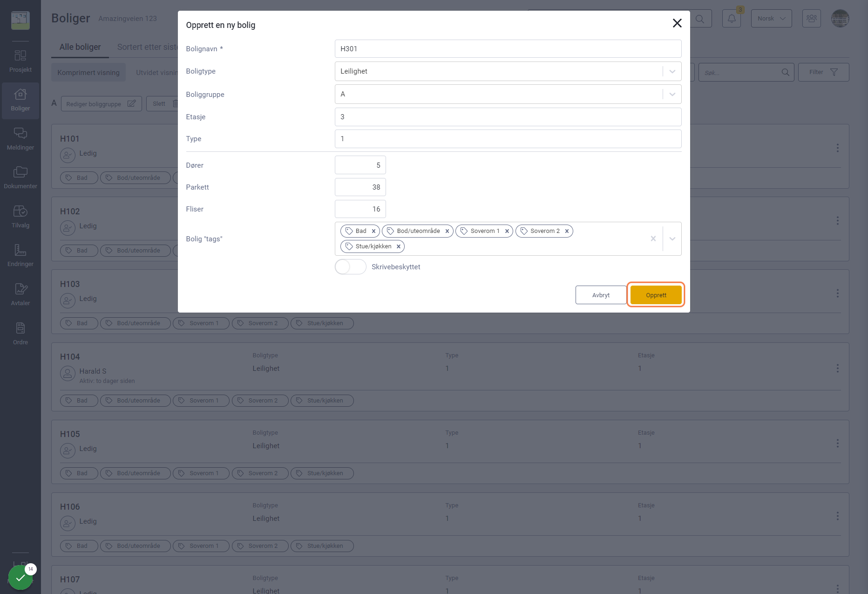The height and width of the screenshot is (594, 868).
Task: Remove the Soverom 2 tag
Action: click(567, 231)
